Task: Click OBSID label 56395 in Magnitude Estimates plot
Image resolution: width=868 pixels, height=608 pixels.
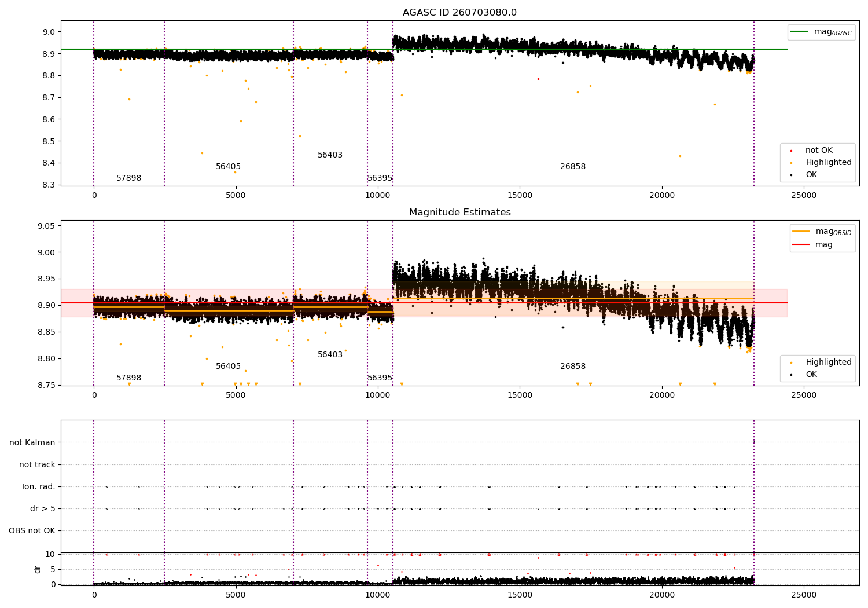Action: click(380, 378)
